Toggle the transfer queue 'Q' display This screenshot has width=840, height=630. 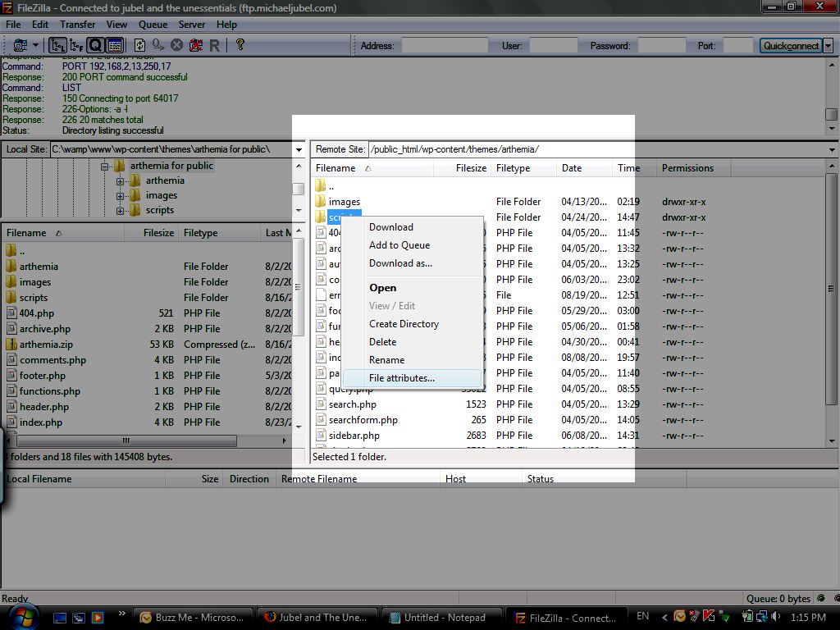click(x=95, y=45)
